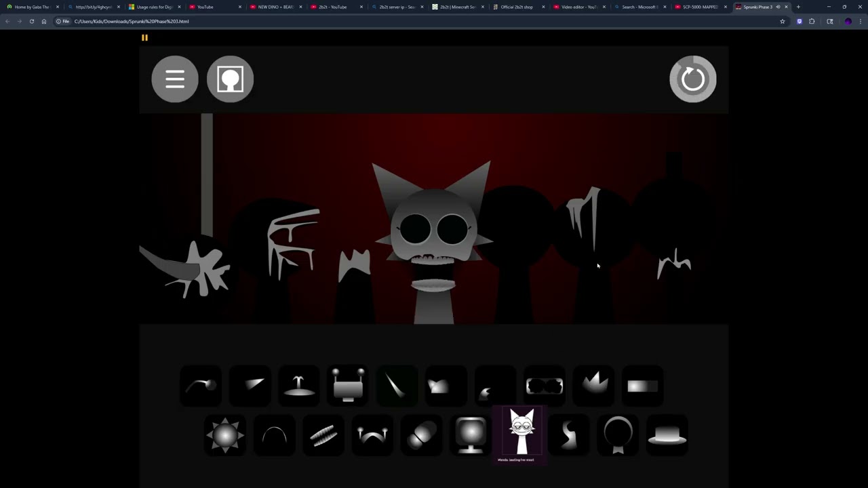Switch to the 'Usage rules for Digi' tab

tap(155, 7)
